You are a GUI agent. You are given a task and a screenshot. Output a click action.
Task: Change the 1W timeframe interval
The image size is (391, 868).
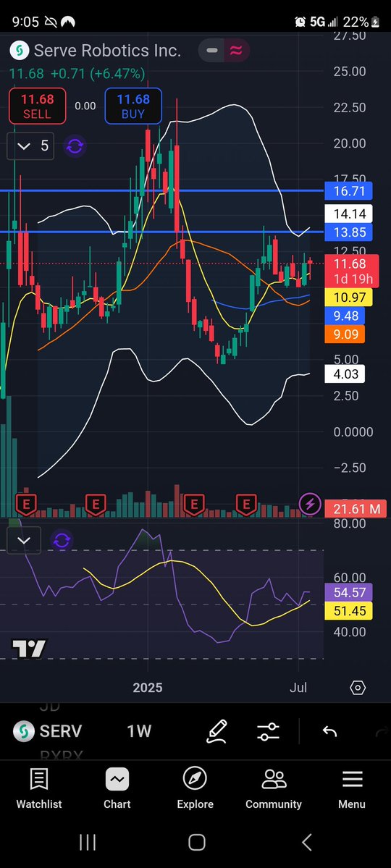tap(139, 731)
